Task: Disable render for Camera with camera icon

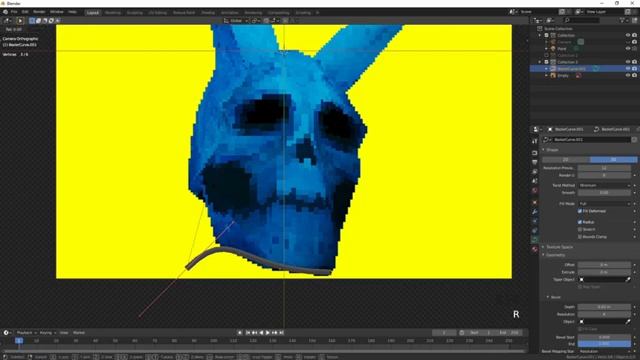Action: click(x=634, y=42)
